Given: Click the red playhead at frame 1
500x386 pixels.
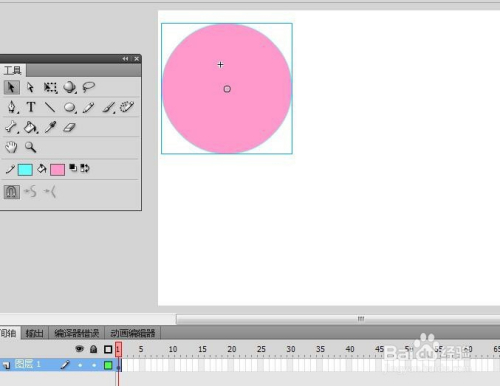Looking at the screenshot, I should pyautogui.click(x=118, y=349).
